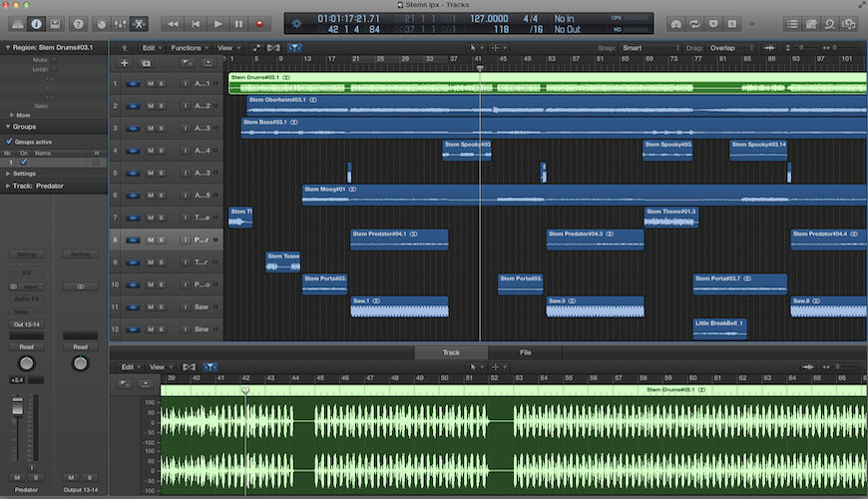Screen dimensions: 868x499
Task: Open the Mixer faders icon
Action: point(120,24)
